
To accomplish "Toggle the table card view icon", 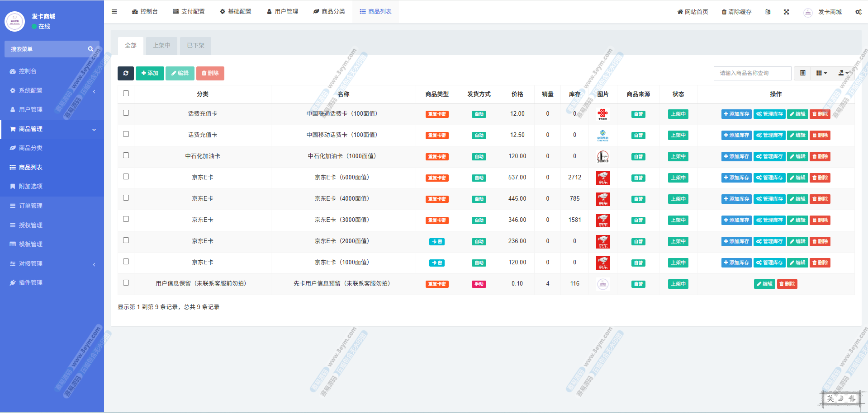I will pyautogui.click(x=803, y=73).
